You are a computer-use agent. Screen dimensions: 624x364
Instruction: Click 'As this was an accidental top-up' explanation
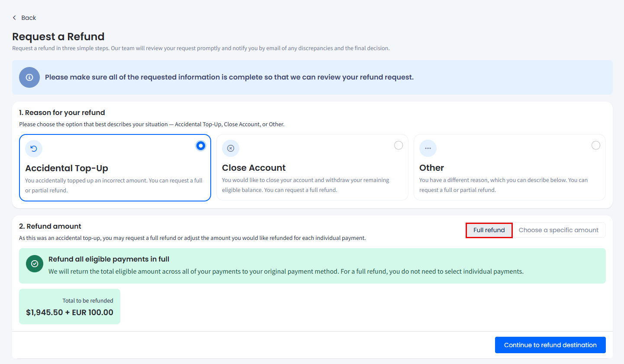(193, 238)
